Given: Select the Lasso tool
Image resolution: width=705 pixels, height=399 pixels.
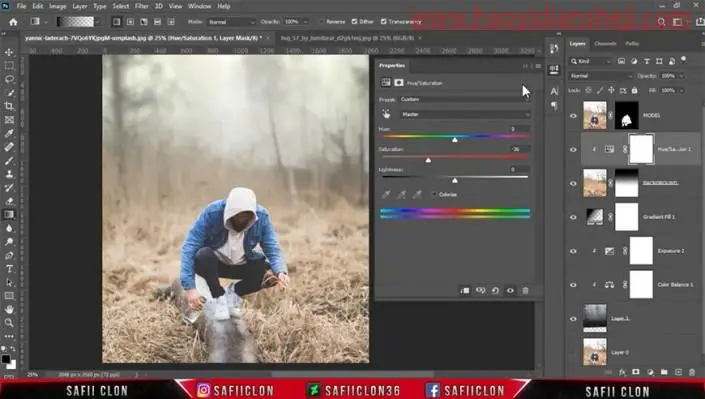Looking at the screenshot, I should [x=9, y=79].
